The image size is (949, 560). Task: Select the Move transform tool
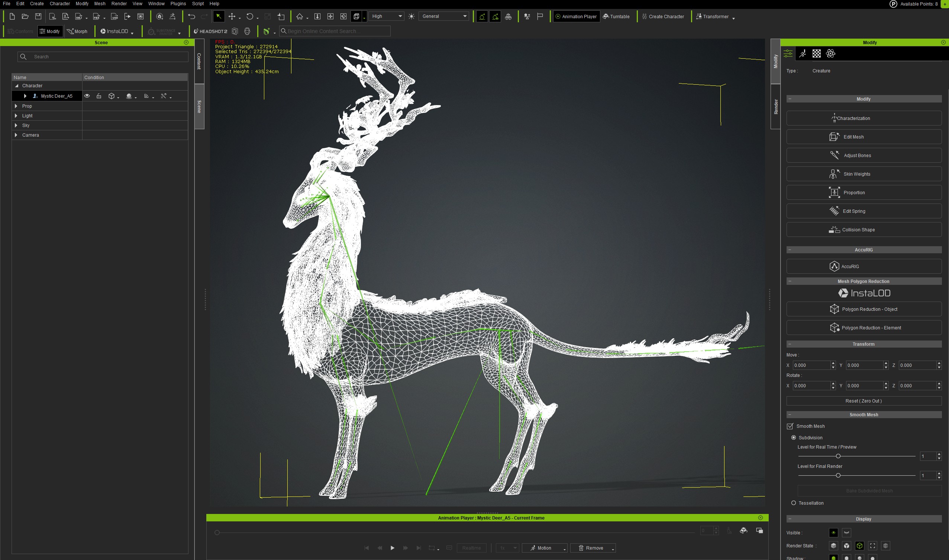point(232,16)
